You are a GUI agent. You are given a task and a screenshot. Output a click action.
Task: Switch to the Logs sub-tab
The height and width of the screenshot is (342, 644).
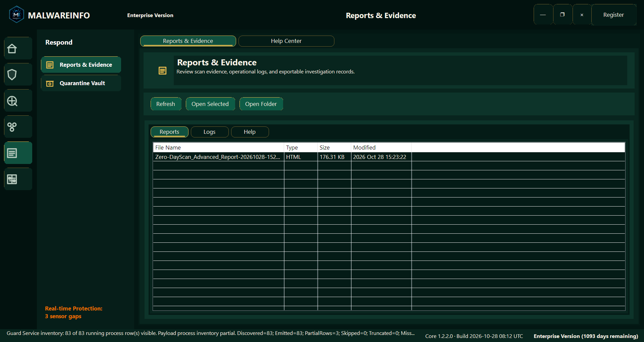[210, 132]
